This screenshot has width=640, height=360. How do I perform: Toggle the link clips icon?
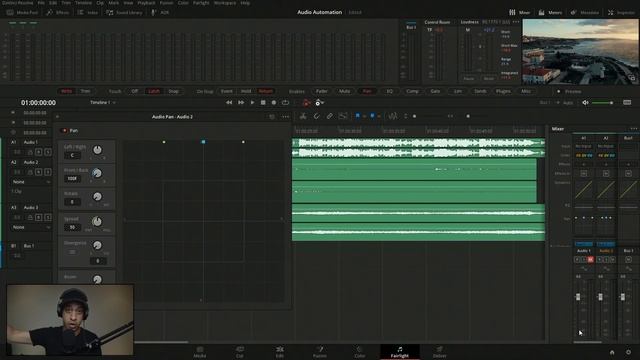[329, 116]
